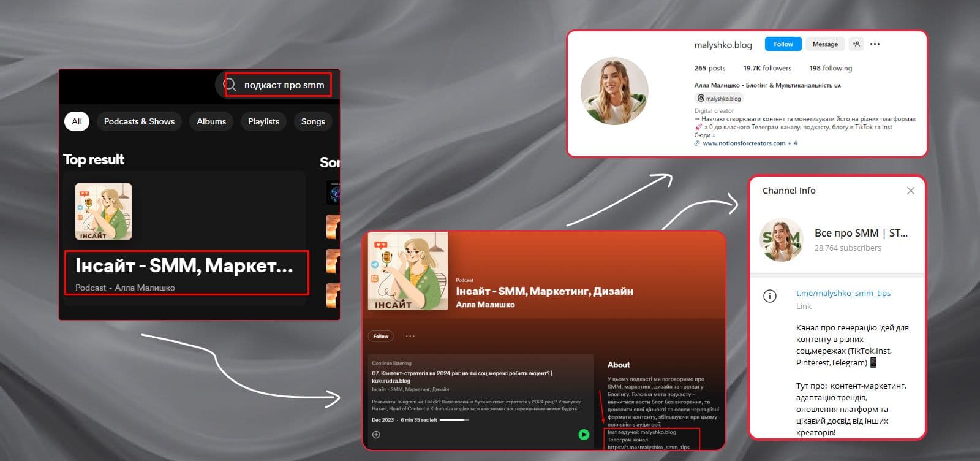Screen dimensions: 980x461
Task: Click the "Continue listening" label
Action: coord(391,363)
